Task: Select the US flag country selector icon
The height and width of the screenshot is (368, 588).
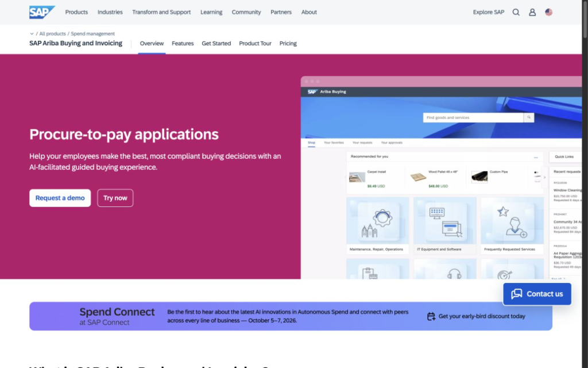Action: (548, 12)
